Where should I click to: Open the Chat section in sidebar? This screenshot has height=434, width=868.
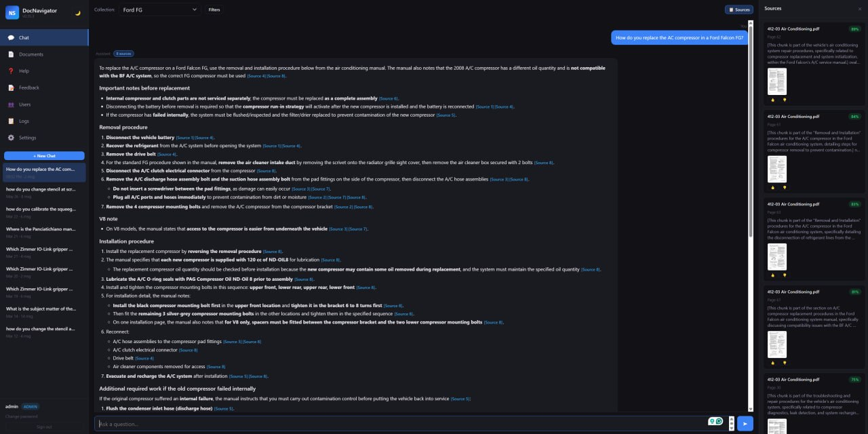point(44,37)
